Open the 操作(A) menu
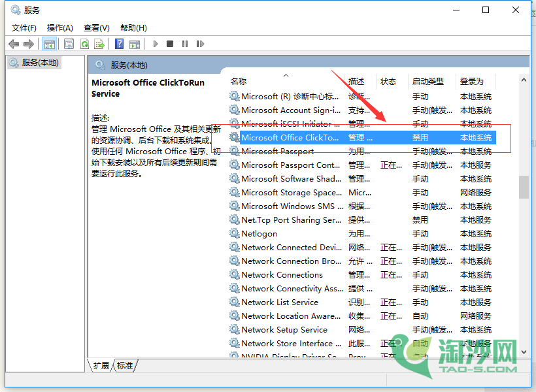 coord(59,27)
